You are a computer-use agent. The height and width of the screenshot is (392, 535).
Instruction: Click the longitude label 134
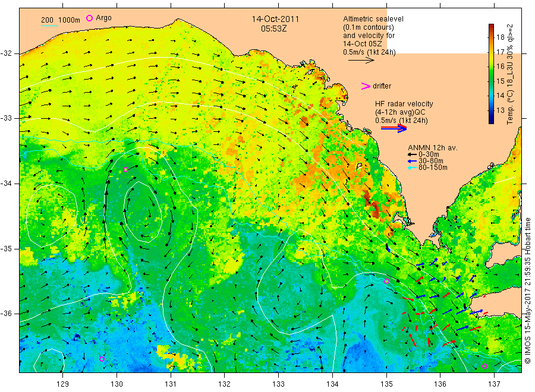(332, 384)
